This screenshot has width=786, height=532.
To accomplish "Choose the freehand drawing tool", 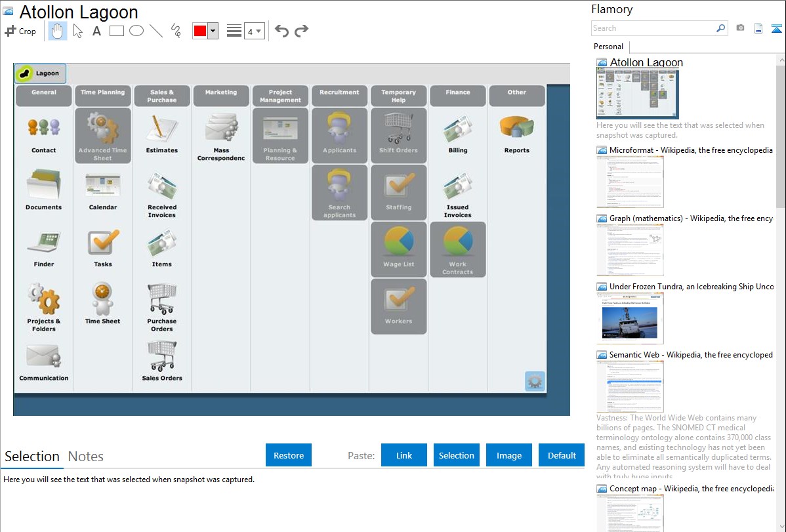I will click(x=176, y=31).
